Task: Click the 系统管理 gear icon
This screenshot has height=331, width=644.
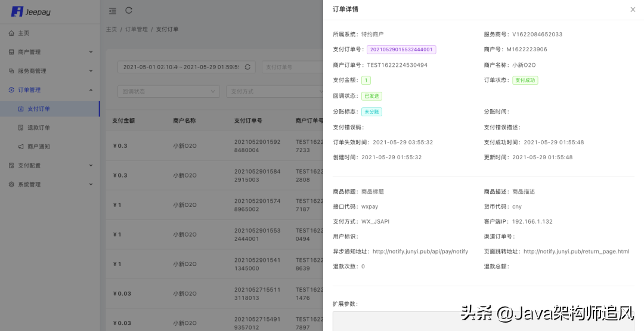Action: 11,184
